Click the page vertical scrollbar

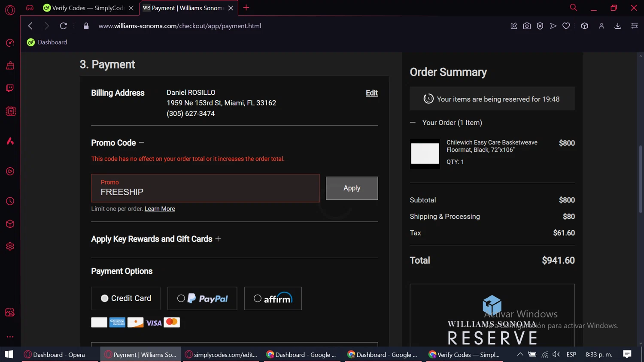641,179
